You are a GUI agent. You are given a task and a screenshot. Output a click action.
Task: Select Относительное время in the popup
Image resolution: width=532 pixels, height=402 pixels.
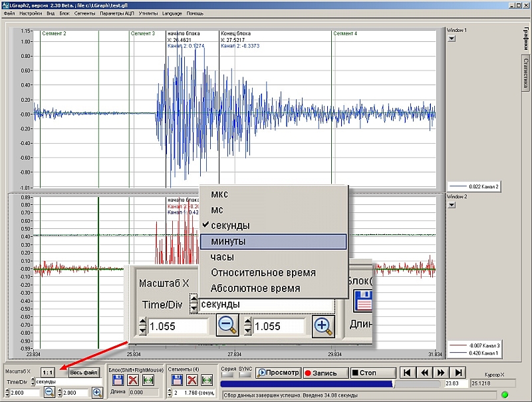click(x=273, y=273)
